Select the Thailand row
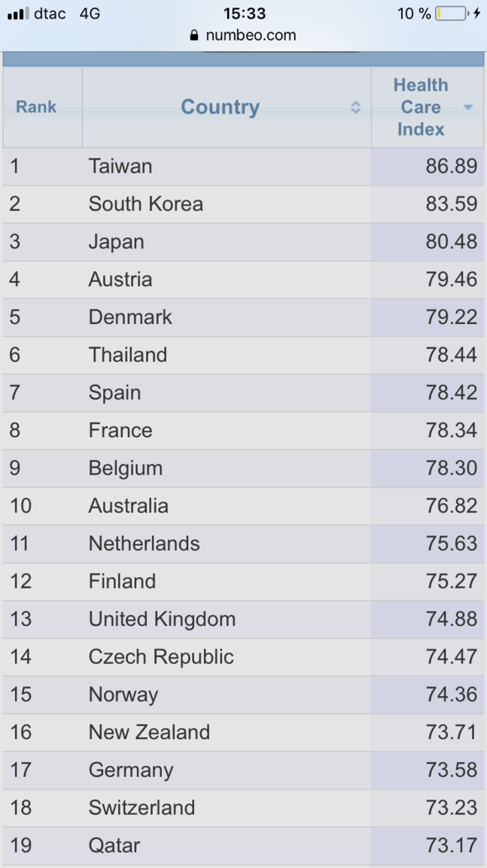Image resolution: width=487 pixels, height=868 pixels. (x=243, y=356)
